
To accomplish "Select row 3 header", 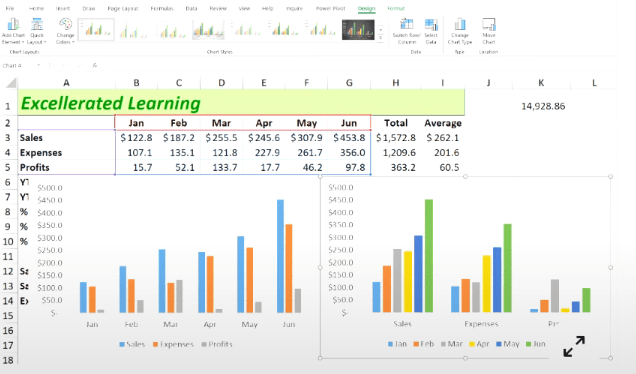I will [8, 138].
